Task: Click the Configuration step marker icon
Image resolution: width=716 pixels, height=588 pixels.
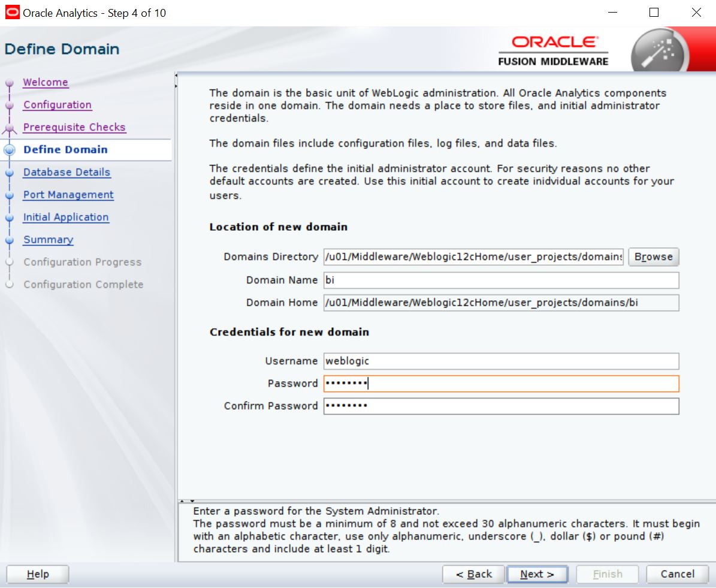Action: (x=9, y=105)
